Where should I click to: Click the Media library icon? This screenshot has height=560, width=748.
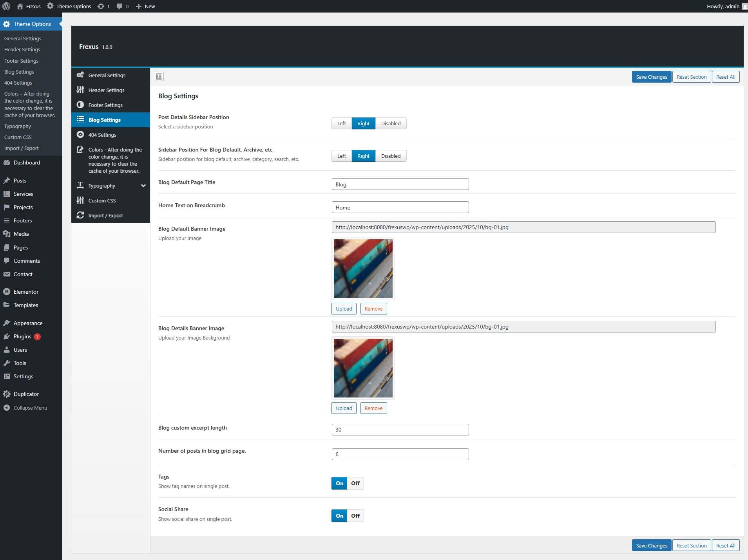tap(7, 234)
